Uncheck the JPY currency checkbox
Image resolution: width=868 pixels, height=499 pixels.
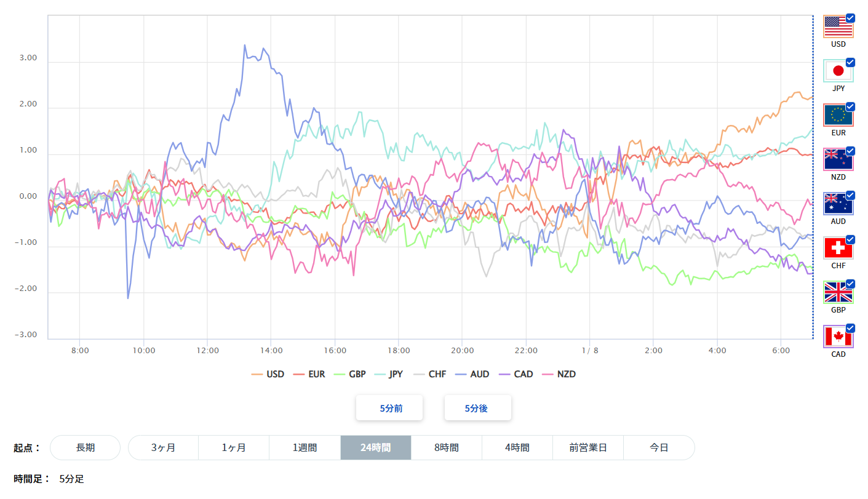pos(851,62)
